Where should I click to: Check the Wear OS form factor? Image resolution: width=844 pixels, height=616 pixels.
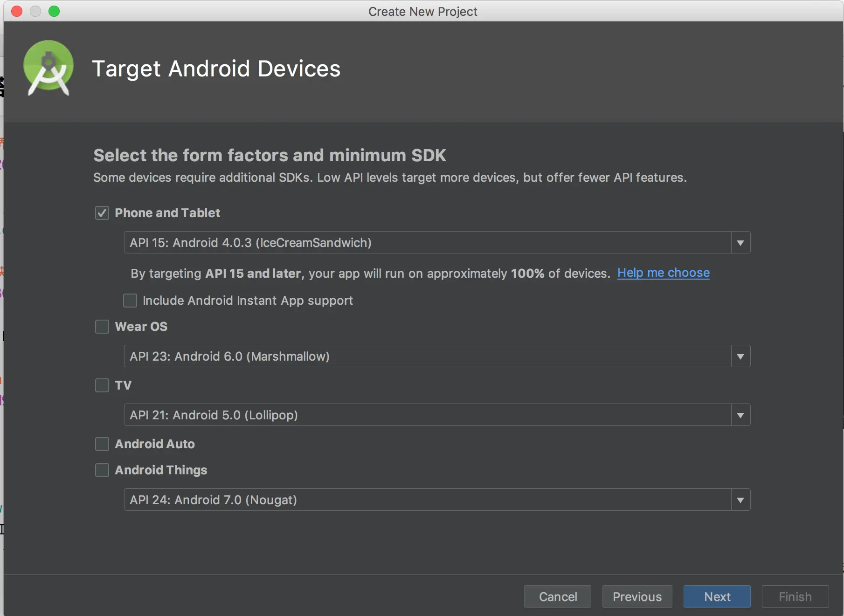[102, 327]
